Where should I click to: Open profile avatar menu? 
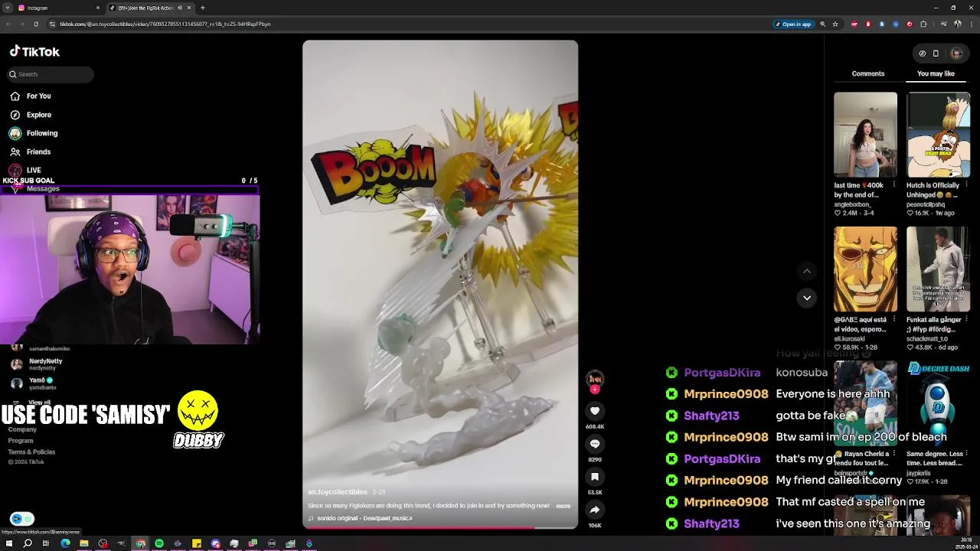(x=956, y=54)
